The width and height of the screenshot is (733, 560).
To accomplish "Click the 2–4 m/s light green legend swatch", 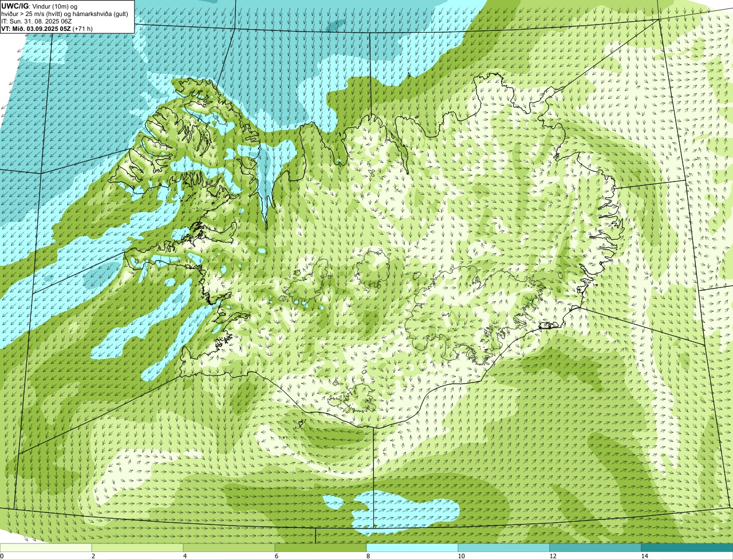I will pos(138,547).
